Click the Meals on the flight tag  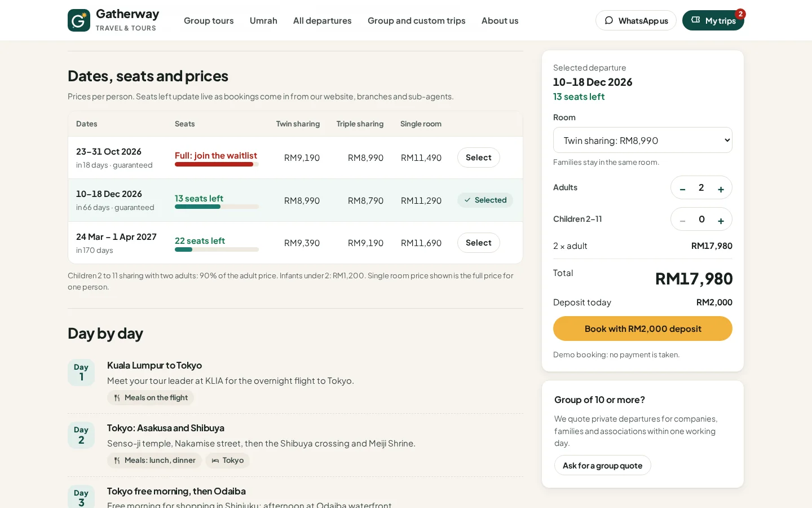pos(151,397)
